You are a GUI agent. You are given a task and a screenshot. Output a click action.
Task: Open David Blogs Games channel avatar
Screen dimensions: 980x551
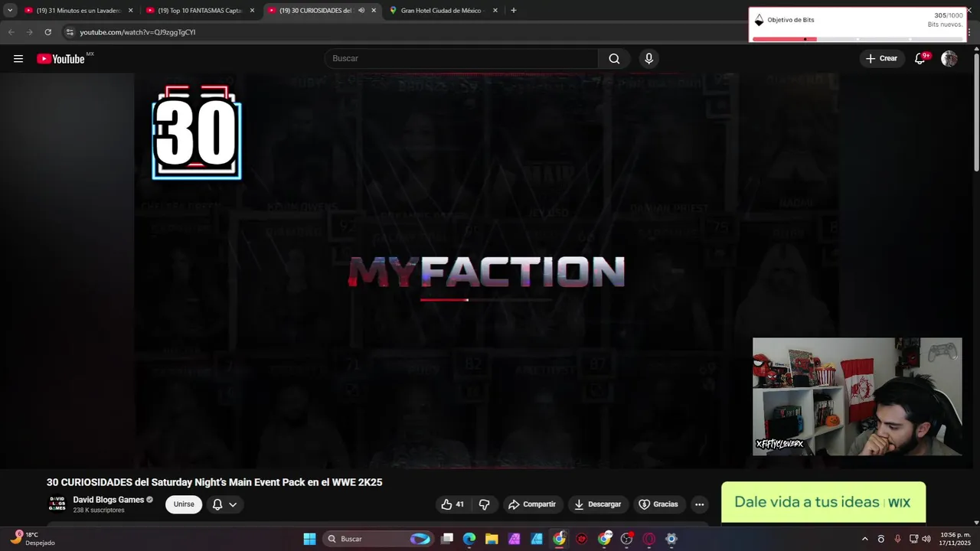(57, 504)
